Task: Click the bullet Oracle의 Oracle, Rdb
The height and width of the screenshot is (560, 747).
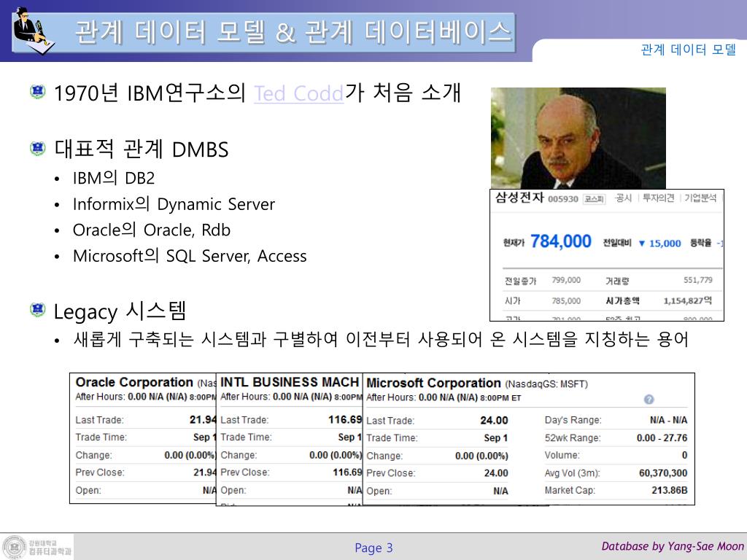Action: pyautogui.click(x=152, y=230)
